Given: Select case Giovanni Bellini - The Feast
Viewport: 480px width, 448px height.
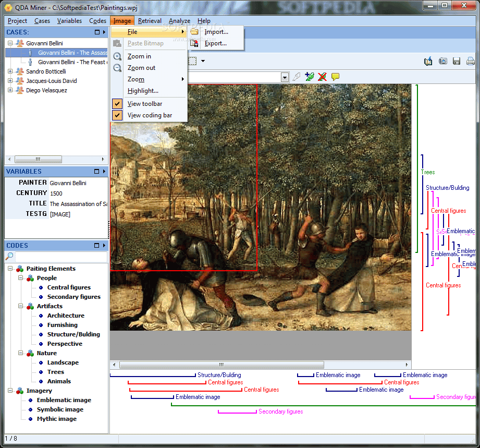Looking at the screenshot, I should [73, 62].
